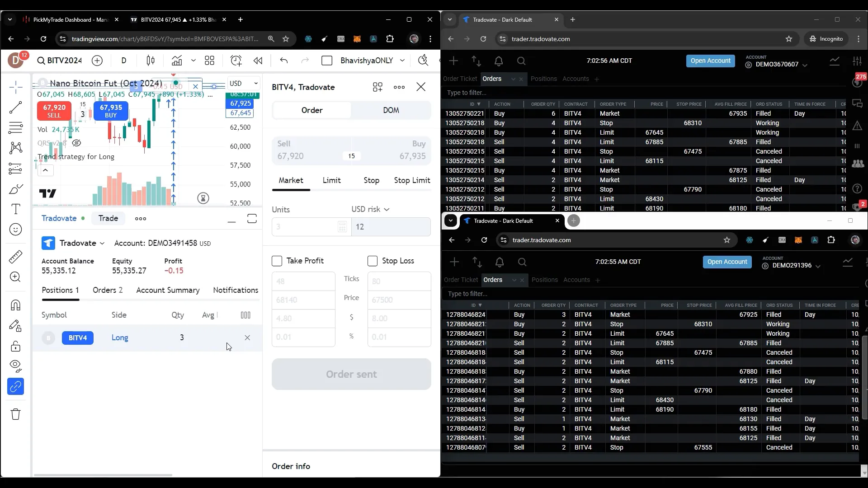The width and height of the screenshot is (868, 488).
Task: Select the crosshair cursor tool in TradingView
Action: coord(16,87)
